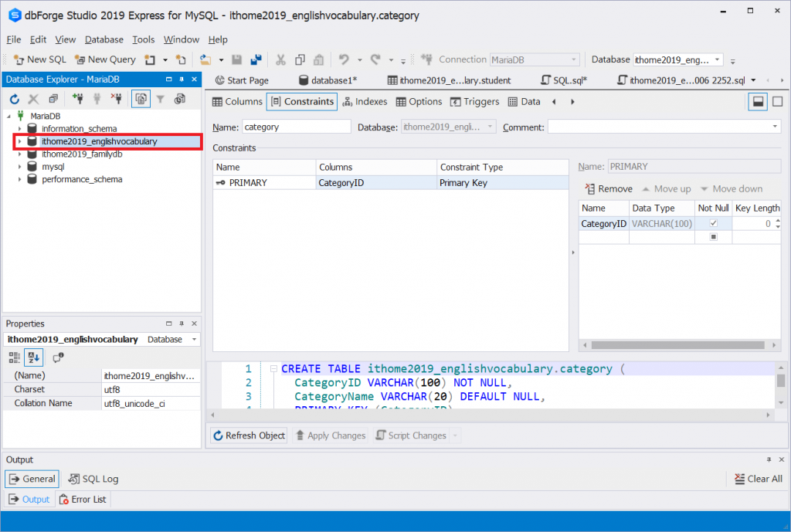Click the New SQL toolbar button
This screenshot has height=532, width=791.
(x=40, y=59)
